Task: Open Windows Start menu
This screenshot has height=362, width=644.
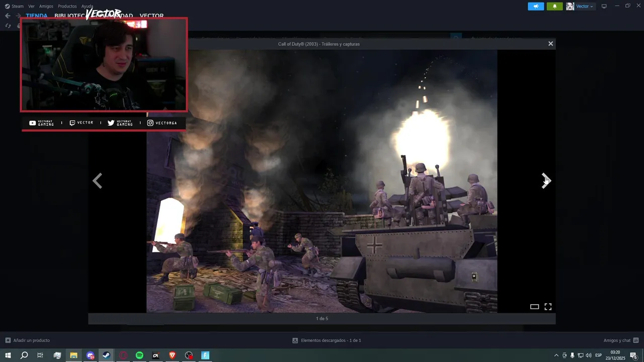Action: (8, 355)
